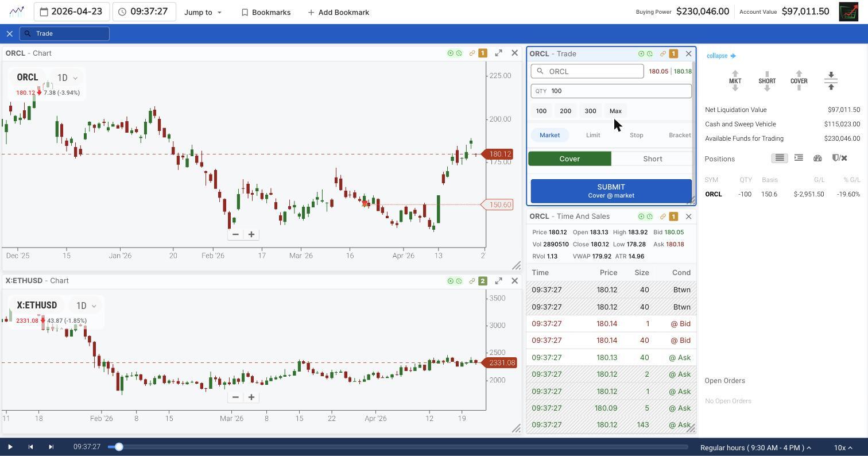Maximize the X:ETHUSD Chart widget
This screenshot has width=868, height=456.
[x=498, y=281]
